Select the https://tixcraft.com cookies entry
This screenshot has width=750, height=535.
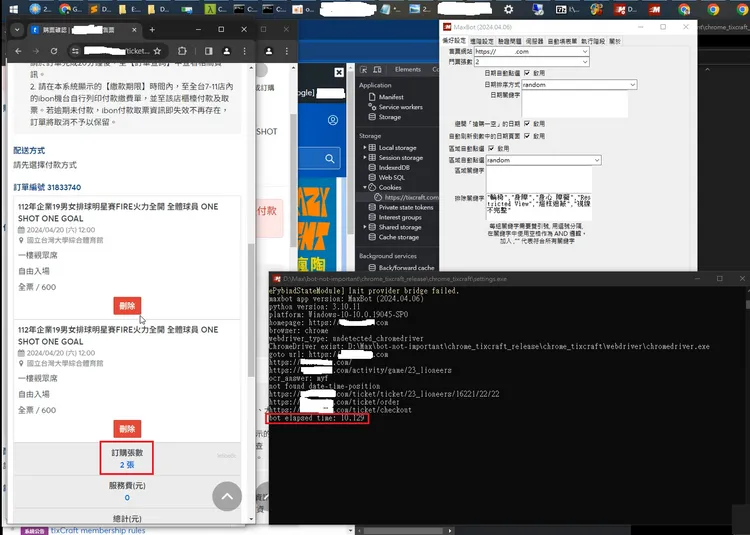tap(406, 197)
